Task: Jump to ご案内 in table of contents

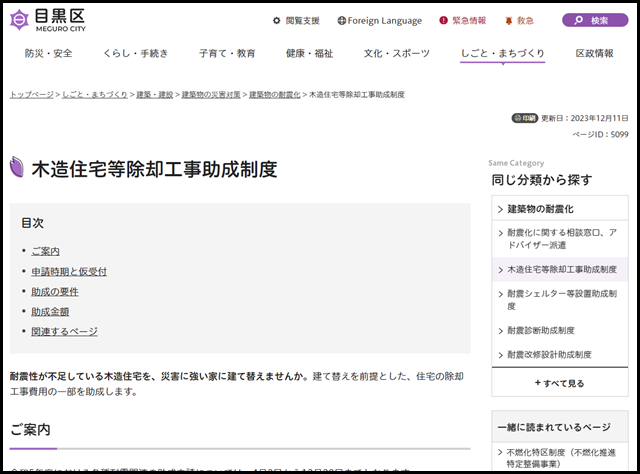Action: tap(45, 251)
